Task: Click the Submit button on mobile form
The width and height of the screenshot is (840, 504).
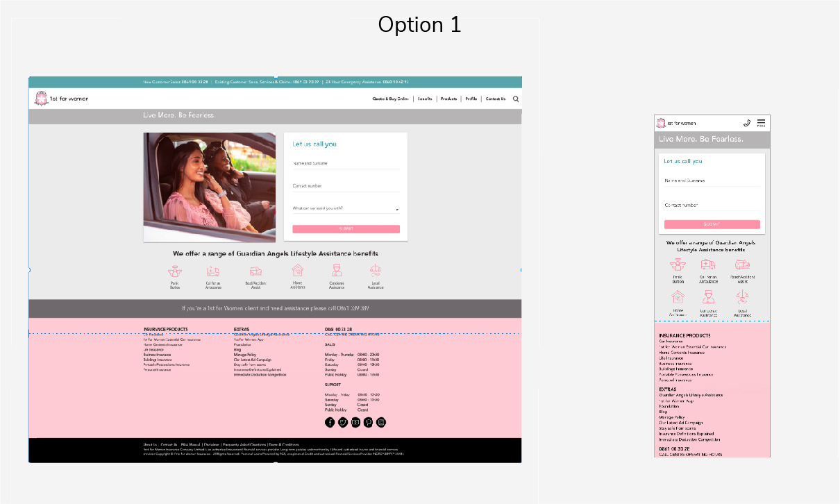Action: pos(712,224)
